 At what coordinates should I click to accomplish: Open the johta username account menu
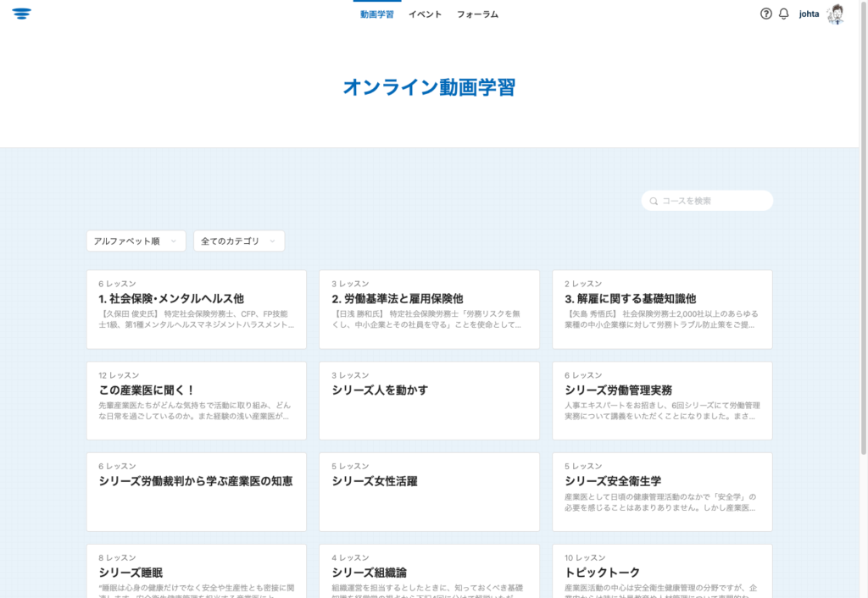tap(809, 14)
